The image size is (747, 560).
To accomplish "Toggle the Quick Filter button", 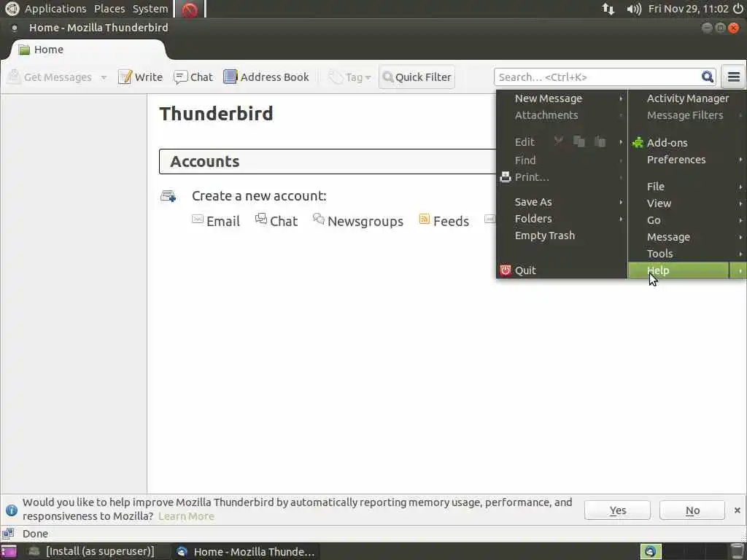I will 417,77.
